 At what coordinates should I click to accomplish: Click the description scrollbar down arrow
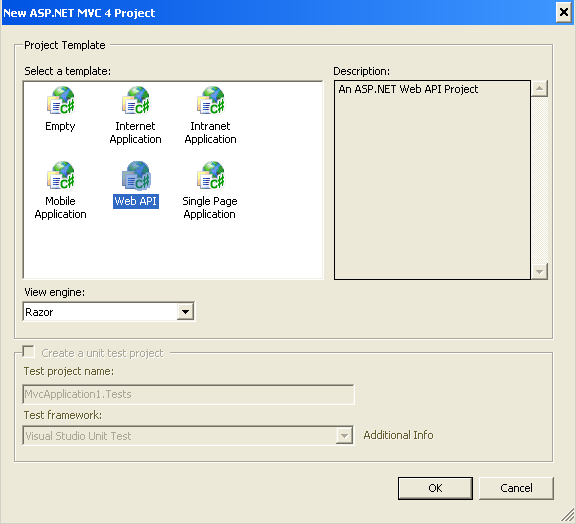coord(540,272)
